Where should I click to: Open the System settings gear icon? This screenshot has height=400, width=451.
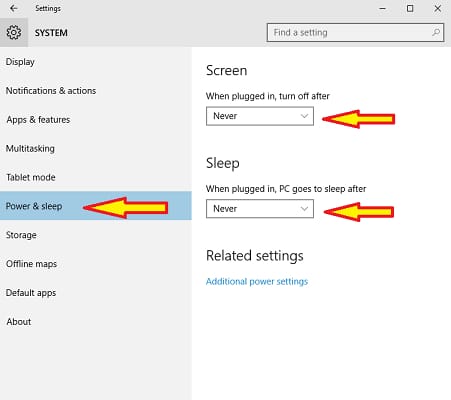coord(14,32)
